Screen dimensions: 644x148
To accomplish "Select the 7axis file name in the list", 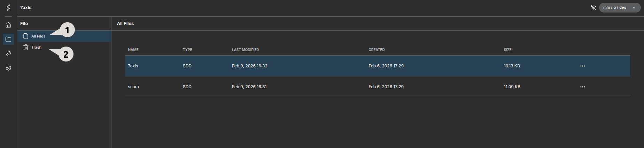I will click(x=133, y=66).
